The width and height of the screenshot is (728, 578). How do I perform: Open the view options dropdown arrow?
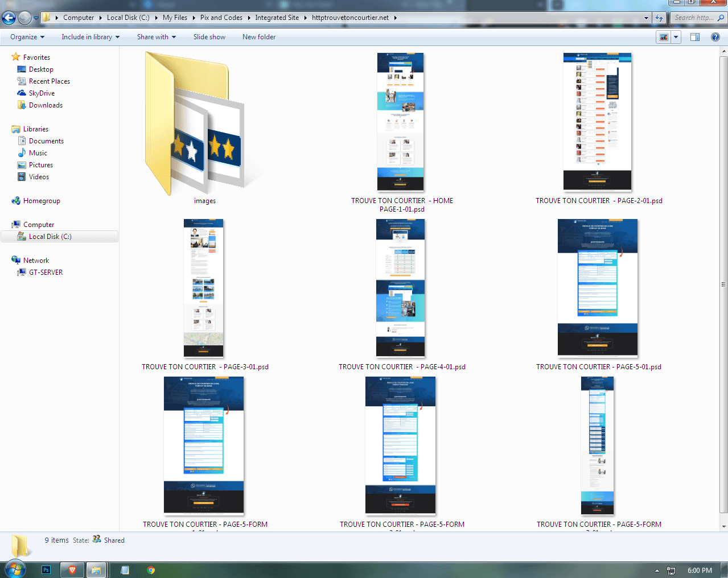point(676,37)
